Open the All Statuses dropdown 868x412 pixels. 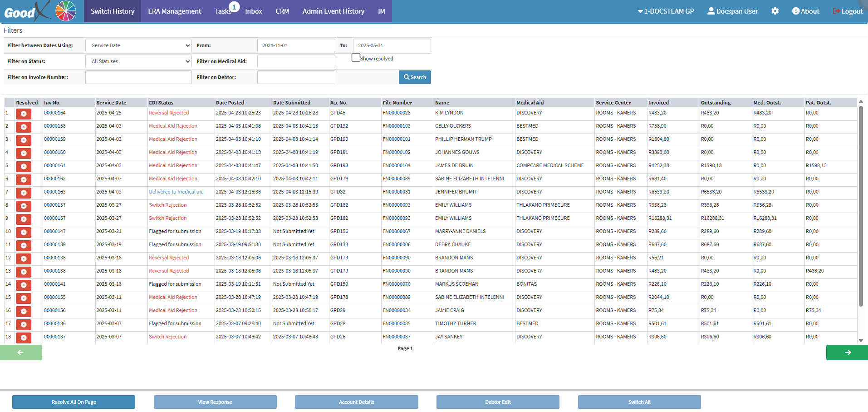138,61
